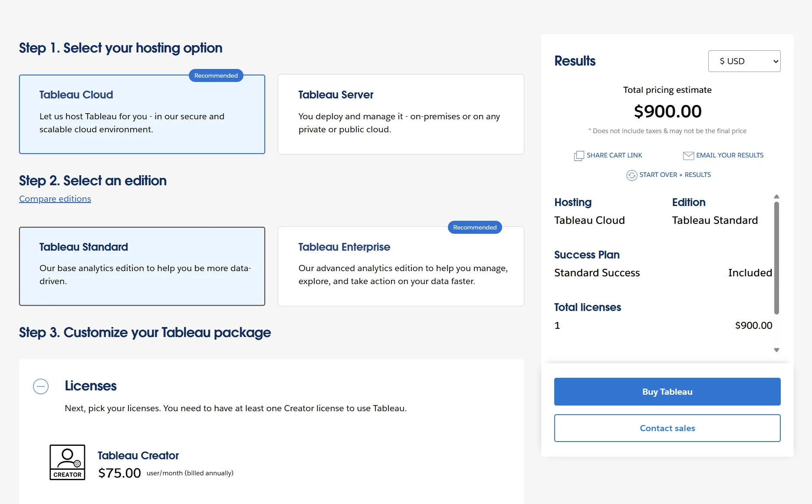Viewport: 812px width, 504px height.
Task: Click the Tableau Creator license icon
Action: 67,462
